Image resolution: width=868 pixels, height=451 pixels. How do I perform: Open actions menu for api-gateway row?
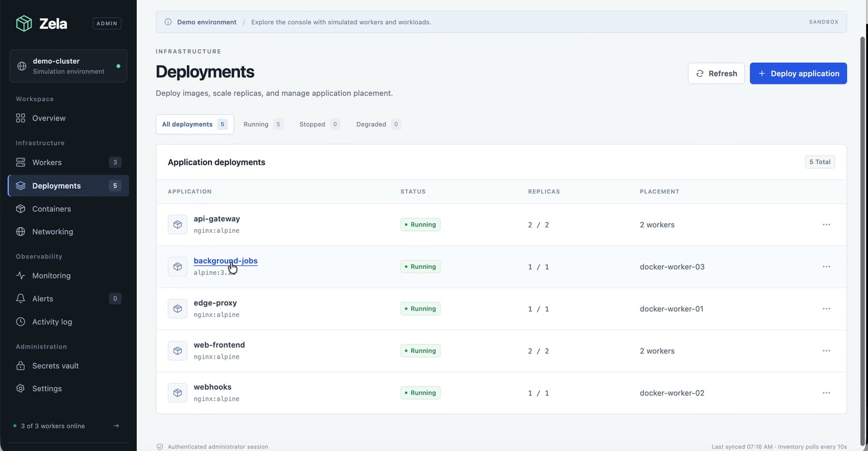coord(826,224)
